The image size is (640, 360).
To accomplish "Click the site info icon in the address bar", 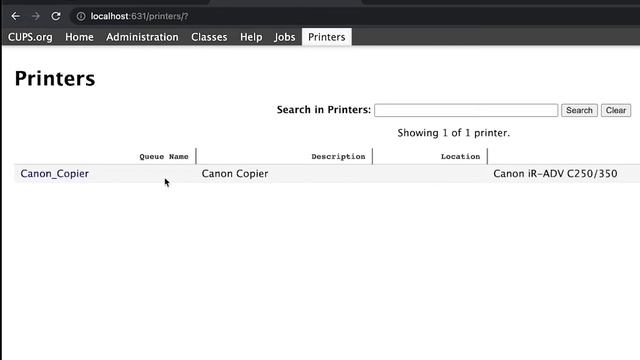I will click(x=81, y=16).
